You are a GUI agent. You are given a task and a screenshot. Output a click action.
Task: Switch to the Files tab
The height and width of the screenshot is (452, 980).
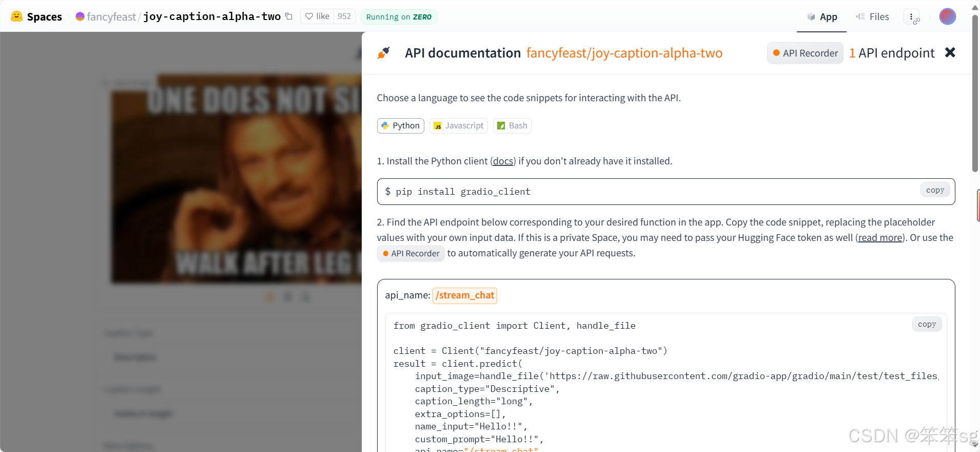tap(872, 16)
